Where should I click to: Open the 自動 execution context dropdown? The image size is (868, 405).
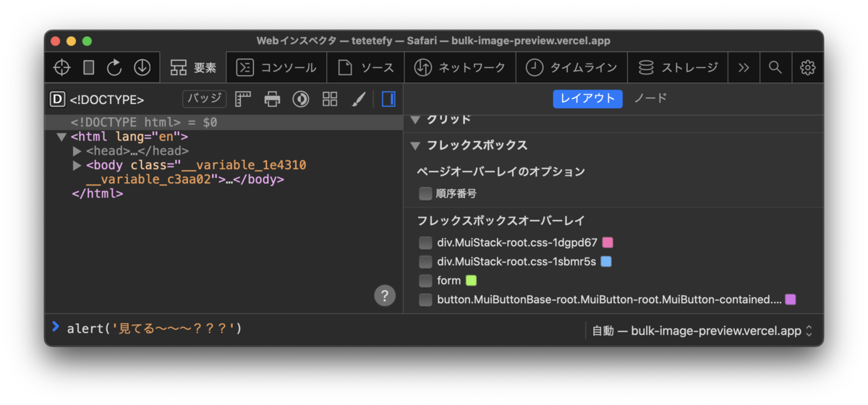pos(702,331)
